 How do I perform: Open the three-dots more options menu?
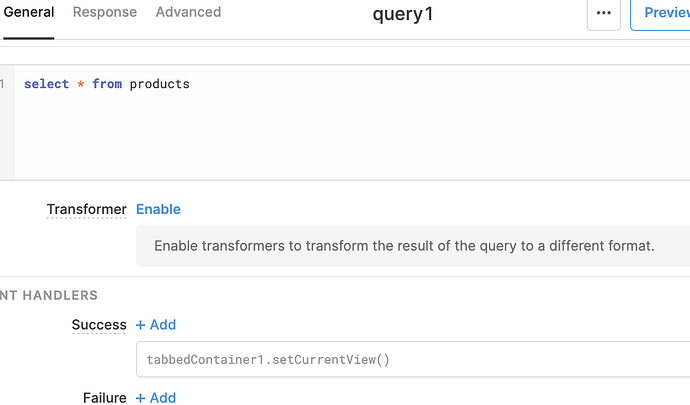coord(603,14)
